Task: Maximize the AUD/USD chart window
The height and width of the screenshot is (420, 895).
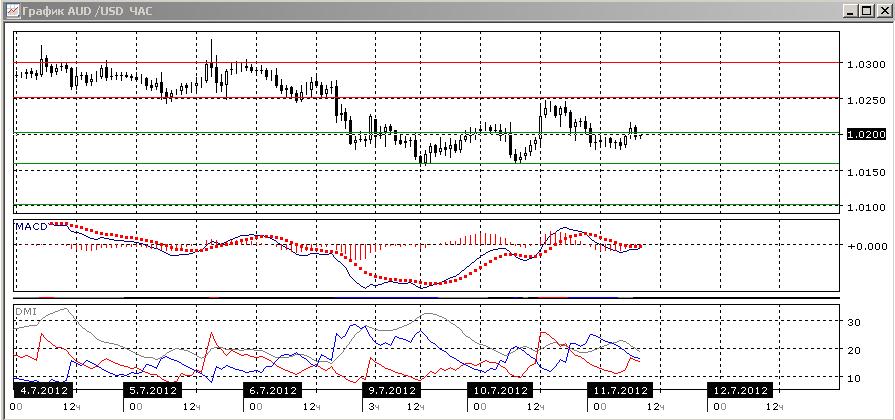Action: point(866,10)
